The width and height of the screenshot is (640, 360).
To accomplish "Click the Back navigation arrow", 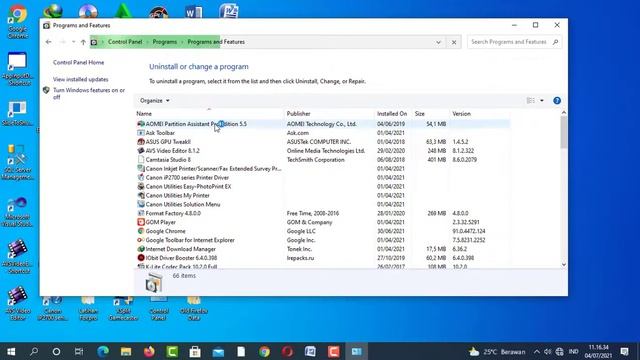I will click(x=49, y=42).
